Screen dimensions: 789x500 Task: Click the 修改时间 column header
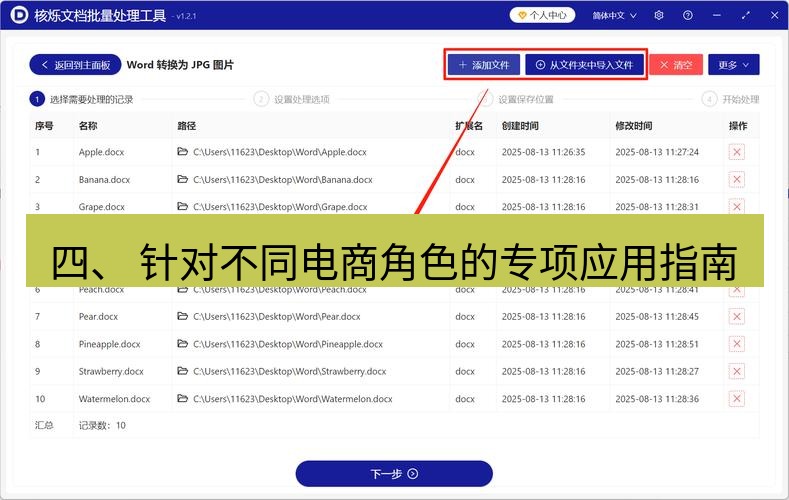pos(634,126)
